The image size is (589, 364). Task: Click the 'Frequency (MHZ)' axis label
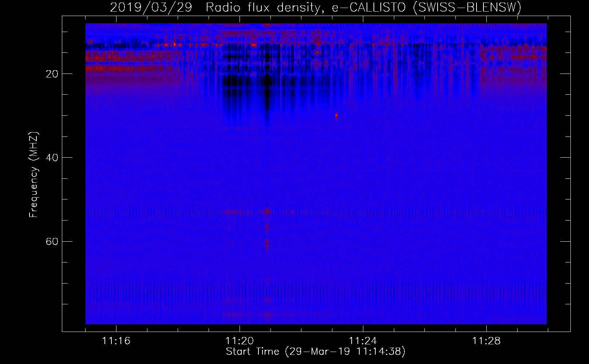[x=33, y=175]
